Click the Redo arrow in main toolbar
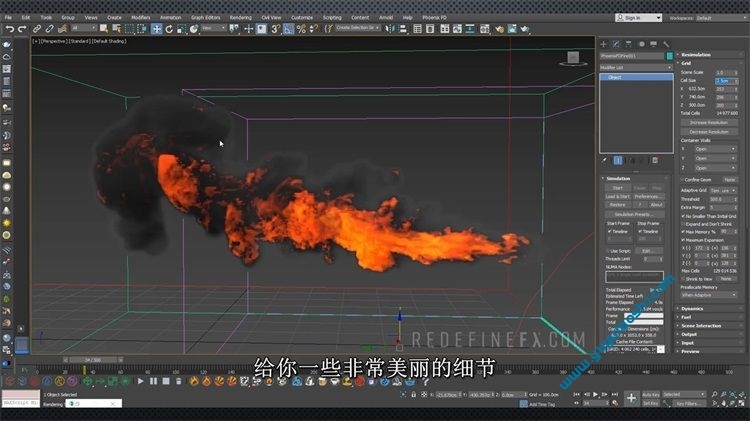The image size is (750, 421). (x=22, y=29)
